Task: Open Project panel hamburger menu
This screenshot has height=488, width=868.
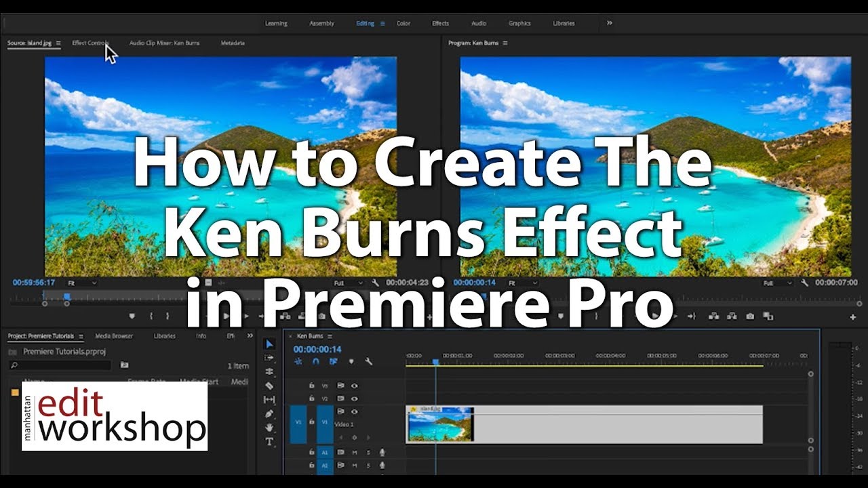Action: coord(81,336)
